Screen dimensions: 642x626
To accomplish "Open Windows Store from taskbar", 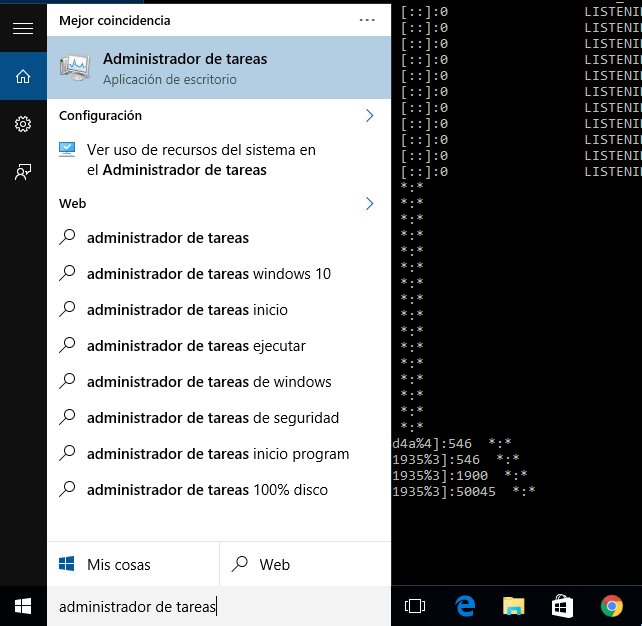I will [562, 606].
